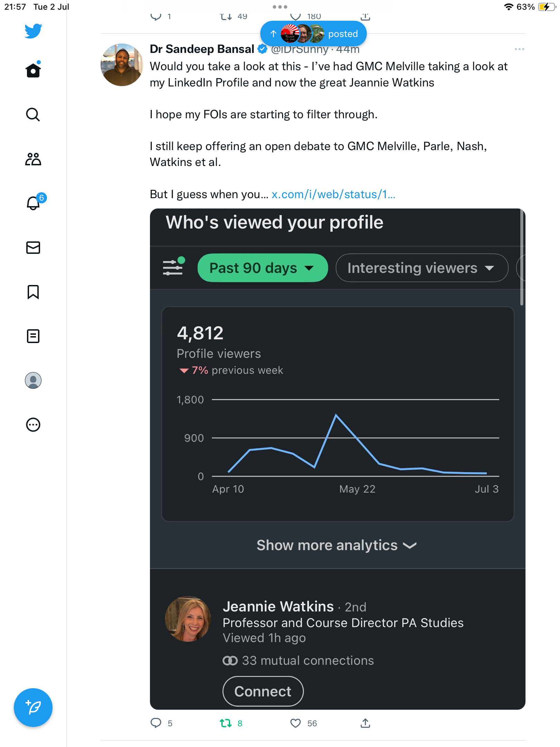Viewport: 560px width, 747px height.
Task: Open Profile avatar icon in sidebar
Action: [33, 380]
